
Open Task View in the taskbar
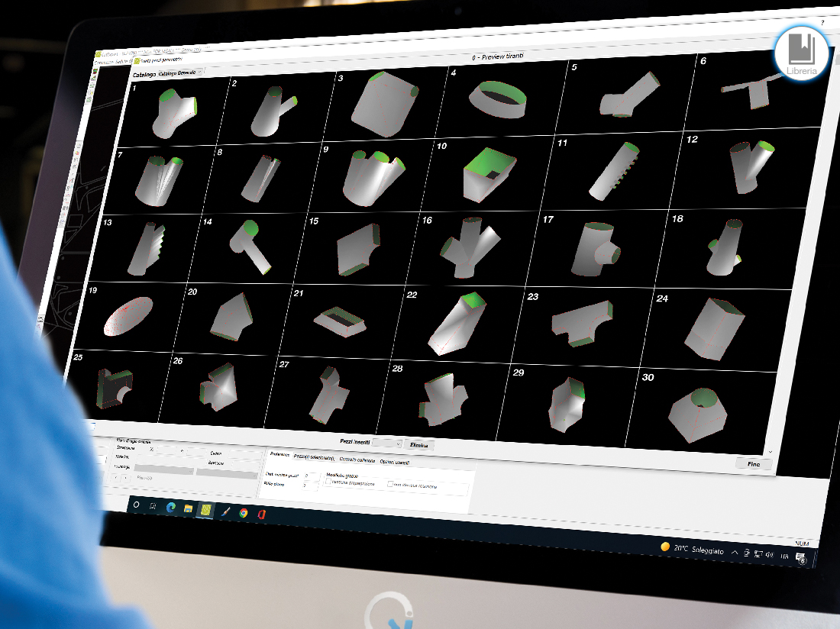tap(153, 506)
